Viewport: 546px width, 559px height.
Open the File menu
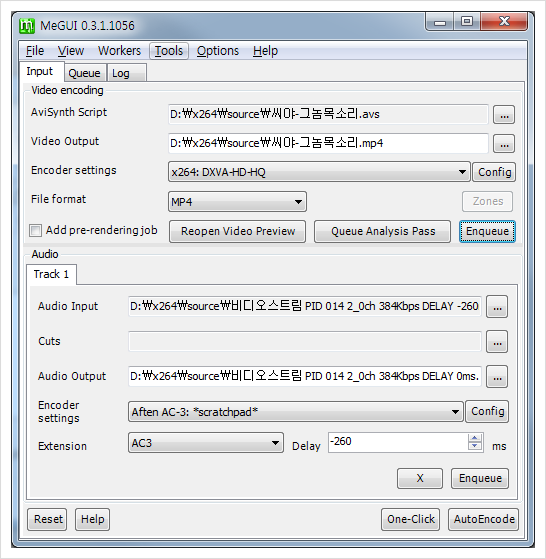tap(35, 51)
